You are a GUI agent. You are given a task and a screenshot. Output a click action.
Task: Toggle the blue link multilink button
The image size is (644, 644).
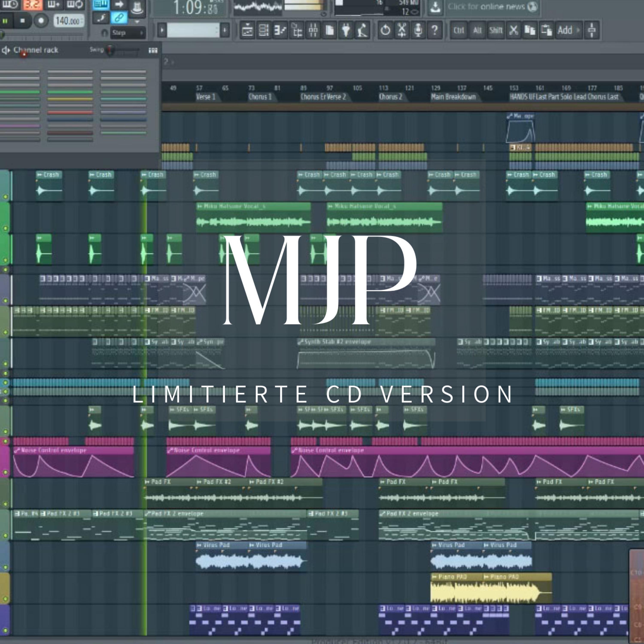click(119, 18)
